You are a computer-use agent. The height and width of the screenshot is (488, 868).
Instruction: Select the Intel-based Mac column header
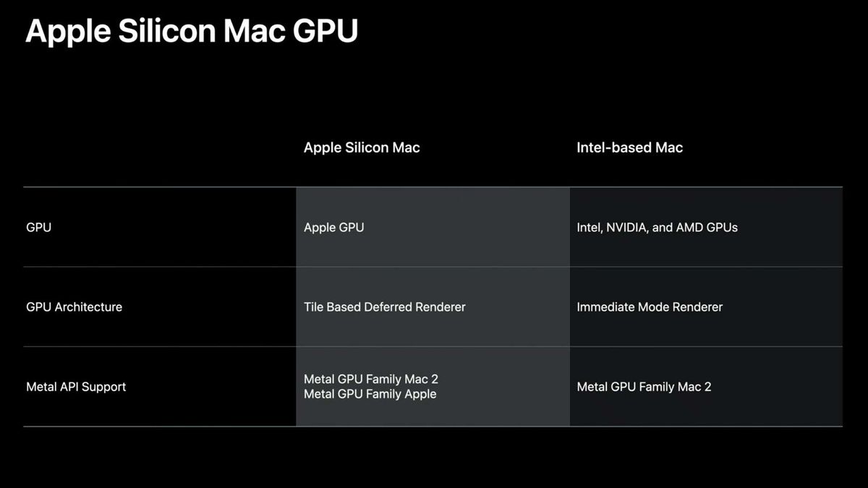629,147
